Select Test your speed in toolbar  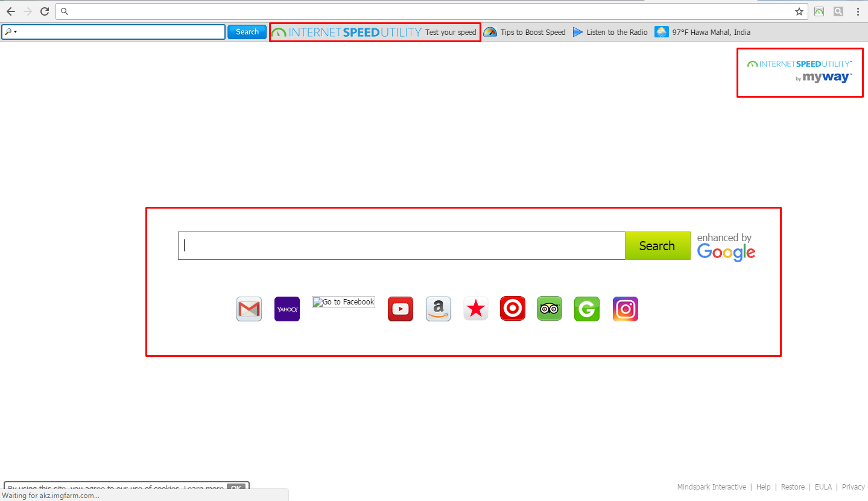tap(451, 33)
